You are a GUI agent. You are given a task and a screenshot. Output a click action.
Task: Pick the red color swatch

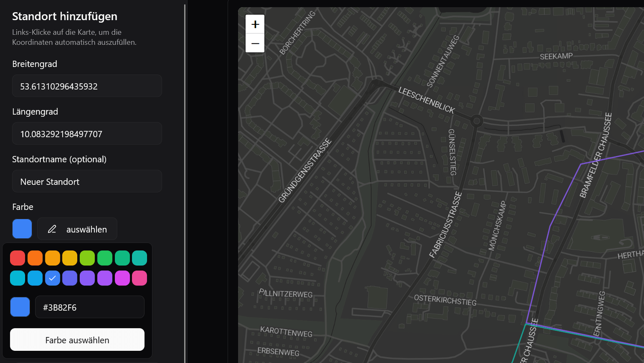click(x=18, y=258)
